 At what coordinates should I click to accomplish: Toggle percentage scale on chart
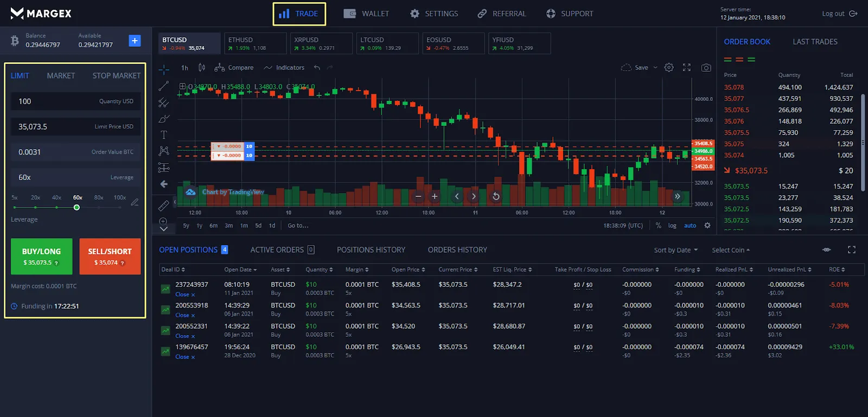coord(658,226)
